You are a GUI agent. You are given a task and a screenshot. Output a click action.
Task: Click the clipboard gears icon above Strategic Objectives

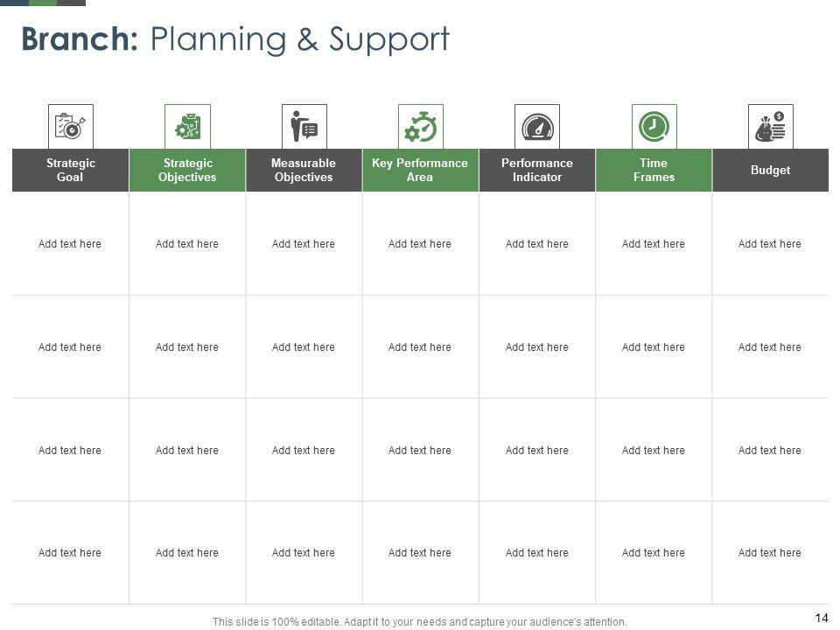(x=187, y=127)
